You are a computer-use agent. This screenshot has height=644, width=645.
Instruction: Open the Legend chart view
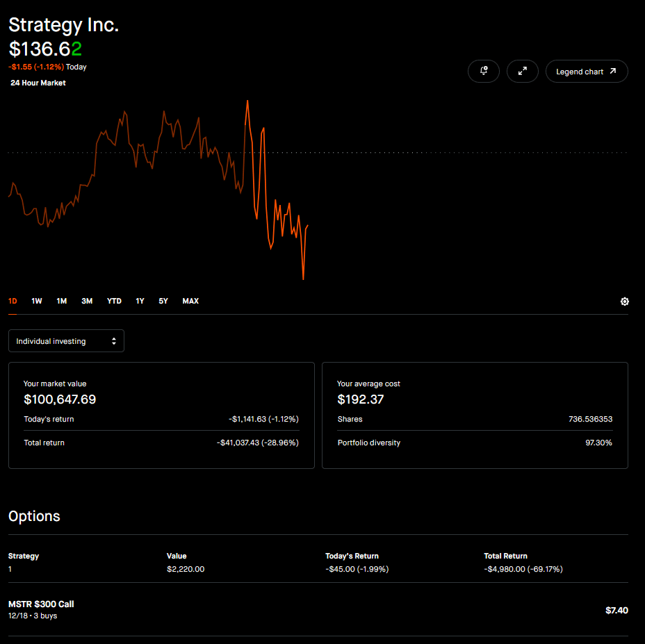(586, 72)
